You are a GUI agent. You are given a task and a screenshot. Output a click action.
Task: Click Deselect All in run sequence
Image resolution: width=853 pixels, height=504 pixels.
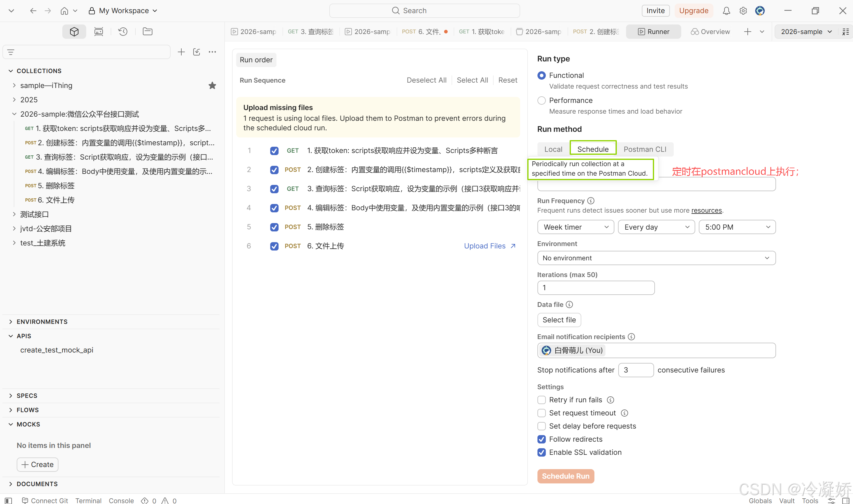[x=427, y=80]
